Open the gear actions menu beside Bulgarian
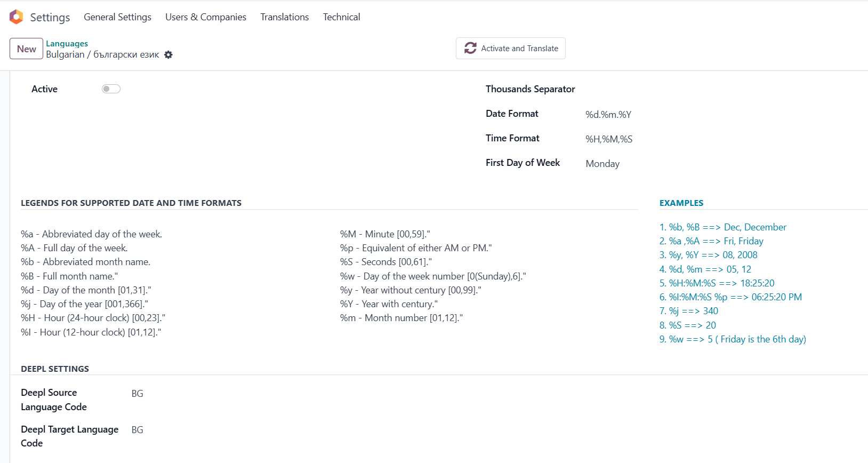868x463 pixels. (168, 55)
